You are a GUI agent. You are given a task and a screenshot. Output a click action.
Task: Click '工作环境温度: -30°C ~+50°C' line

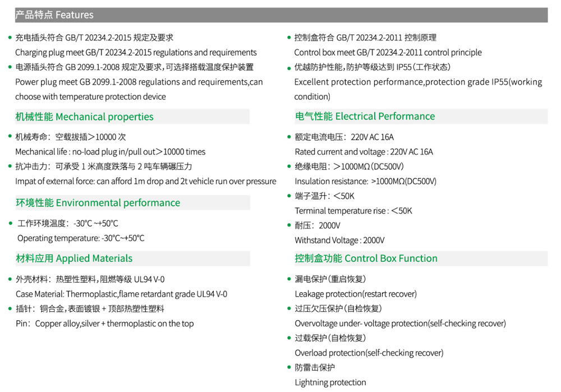pos(68,224)
